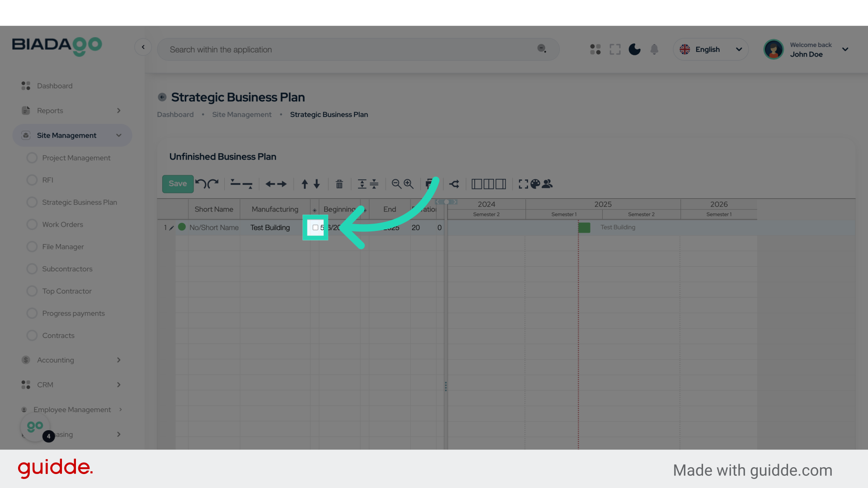Click the redo arrow in toolbar

(213, 183)
